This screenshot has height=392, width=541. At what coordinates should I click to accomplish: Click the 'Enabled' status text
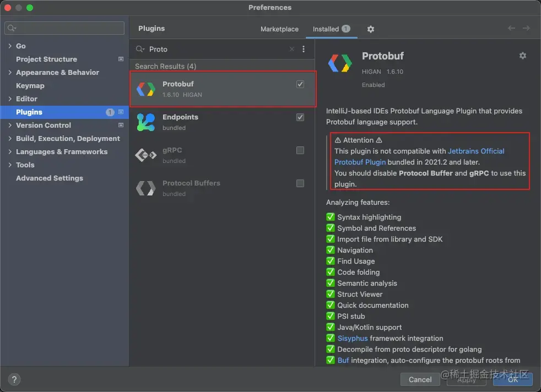click(373, 85)
